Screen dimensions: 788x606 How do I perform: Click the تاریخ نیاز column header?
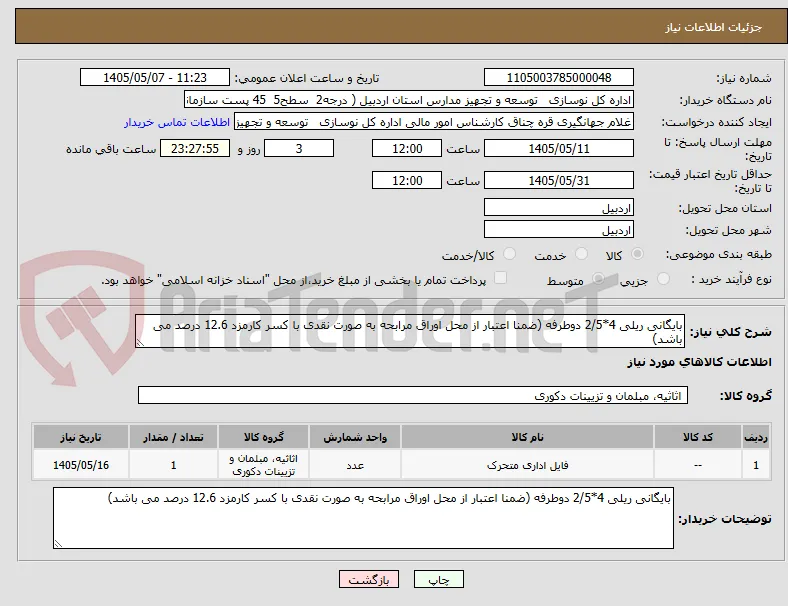tap(81, 437)
